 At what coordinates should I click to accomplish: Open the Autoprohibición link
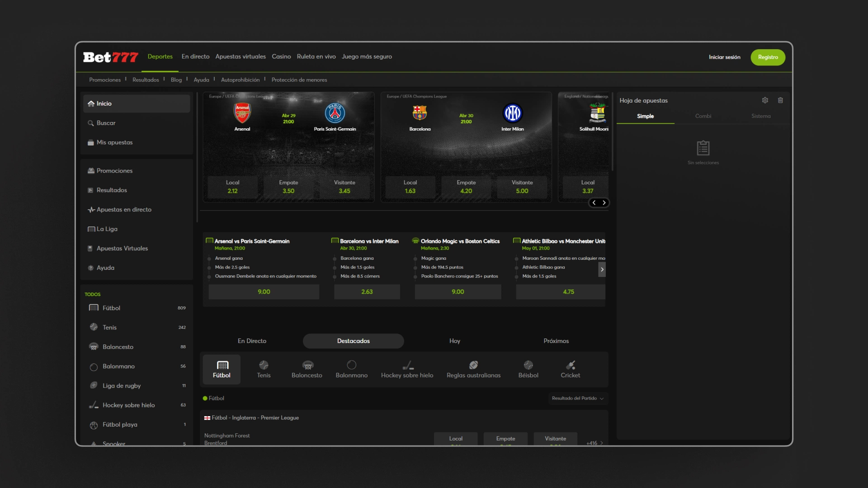click(240, 80)
